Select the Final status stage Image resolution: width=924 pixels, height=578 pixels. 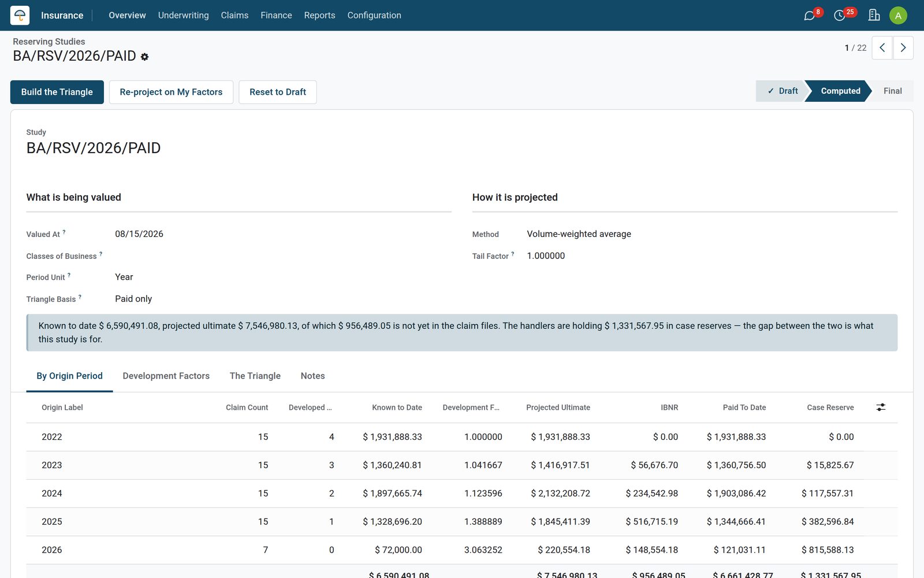click(x=892, y=91)
